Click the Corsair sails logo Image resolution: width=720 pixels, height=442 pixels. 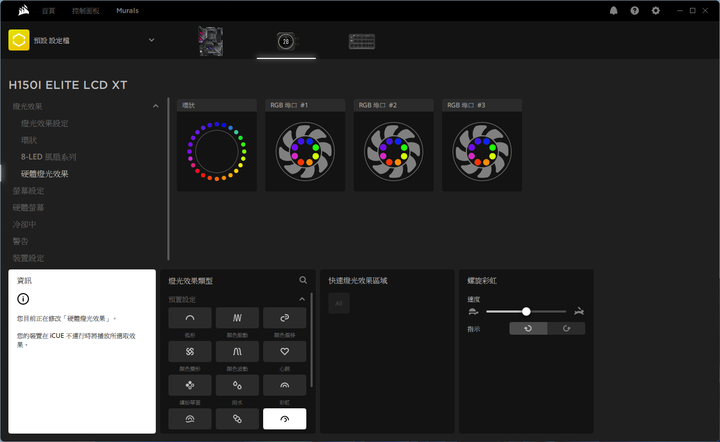(x=23, y=10)
